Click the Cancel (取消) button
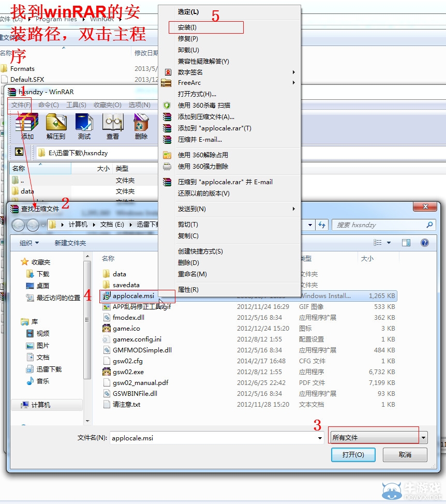The height and width of the screenshot is (504, 446). (x=405, y=454)
